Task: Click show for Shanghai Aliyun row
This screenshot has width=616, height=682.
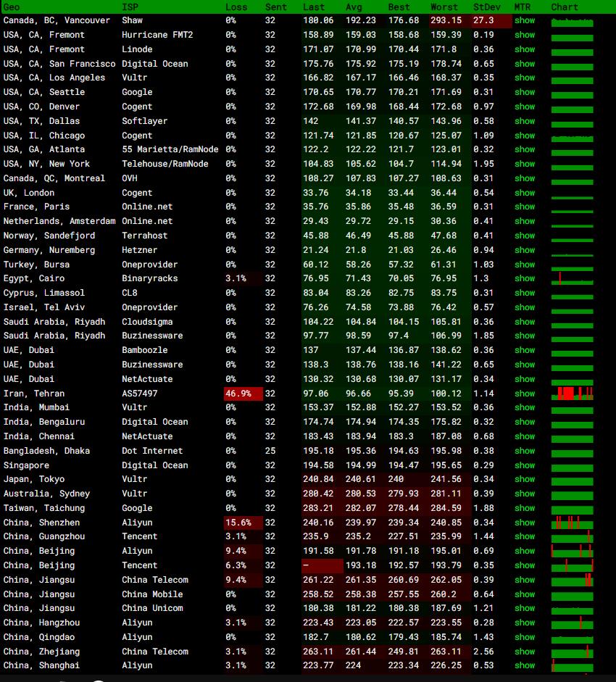Action: click(x=525, y=665)
